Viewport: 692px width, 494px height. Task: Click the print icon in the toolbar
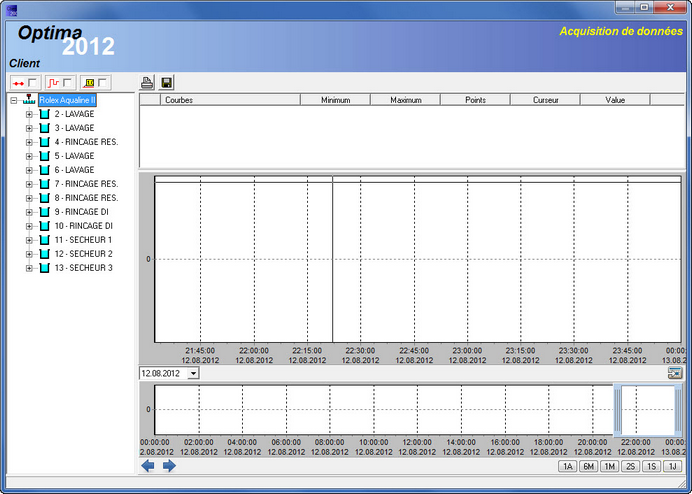point(147,82)
